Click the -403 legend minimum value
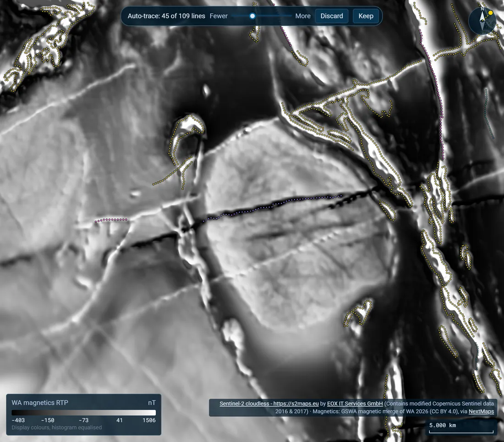Image resolution: width=504 pixels, height=442 pixels. pos(18,420)
